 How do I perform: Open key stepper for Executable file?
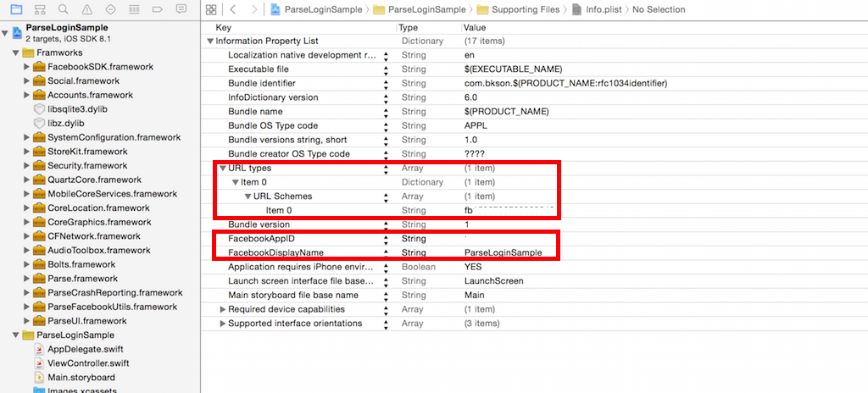pos(386,69)
